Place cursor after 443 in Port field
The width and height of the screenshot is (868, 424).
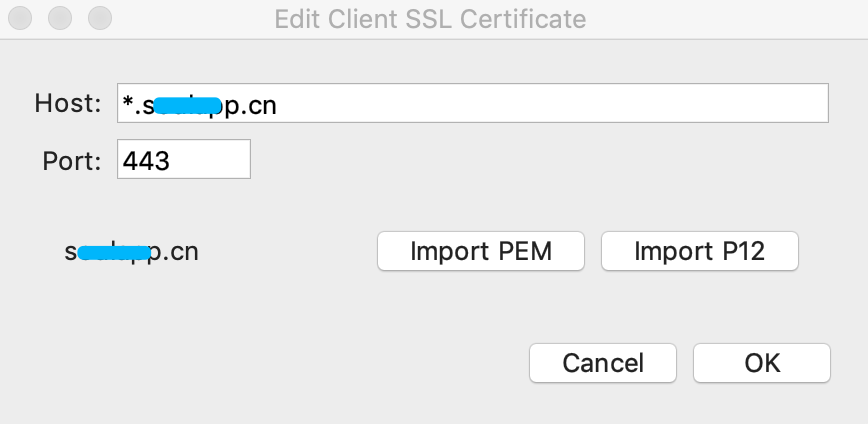[172, 160]
